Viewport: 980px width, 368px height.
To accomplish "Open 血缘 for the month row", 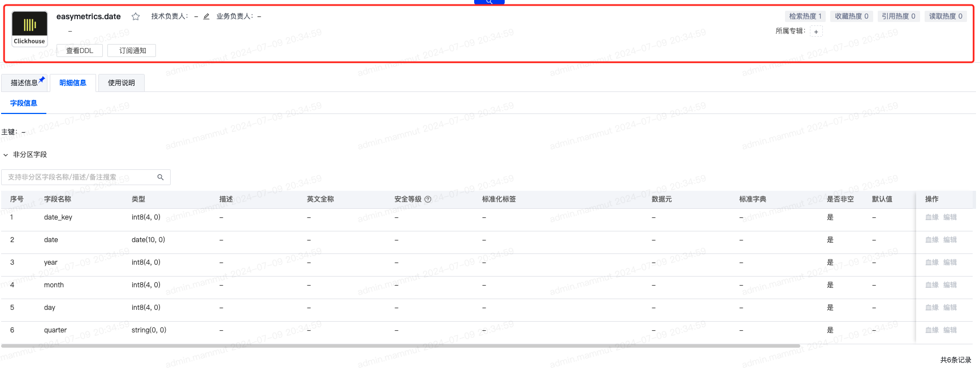I will coord(932,285).
